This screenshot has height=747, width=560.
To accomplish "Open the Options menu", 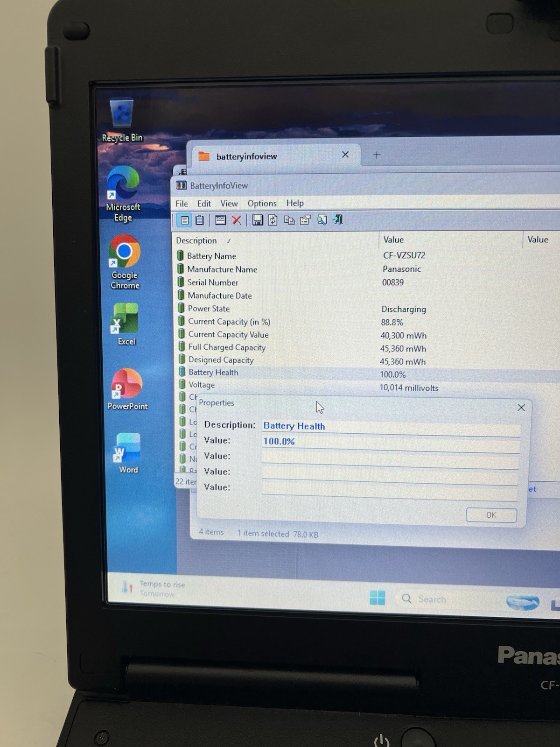I will click(x=262, y=204).
